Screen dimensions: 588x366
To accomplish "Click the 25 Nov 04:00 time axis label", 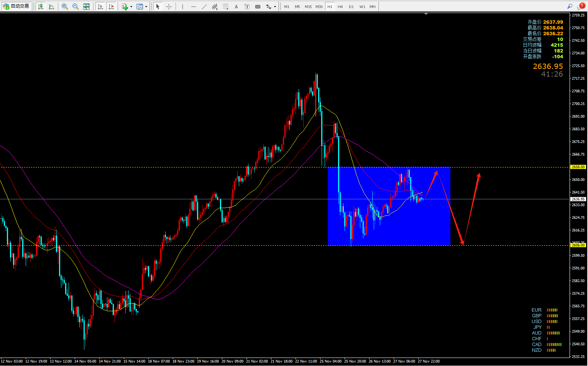I will tap(330, 361).
